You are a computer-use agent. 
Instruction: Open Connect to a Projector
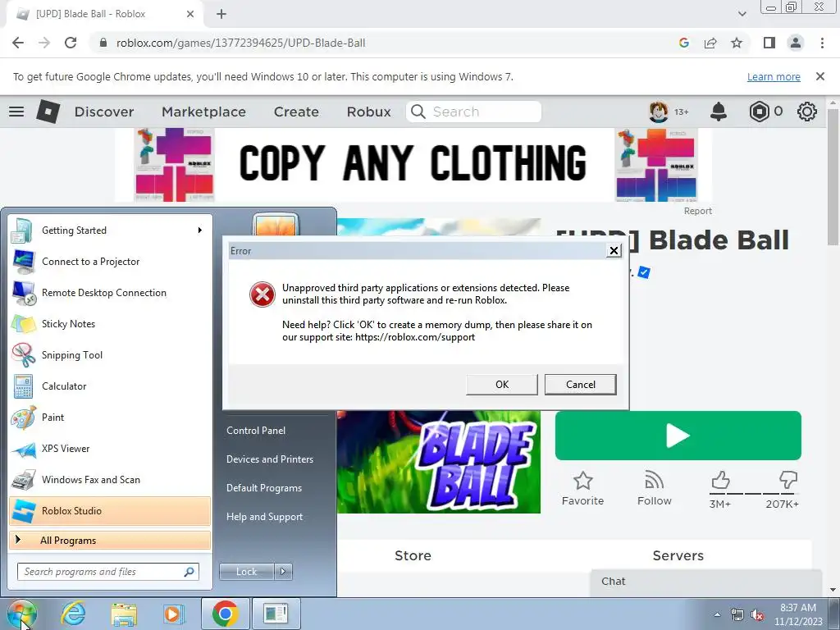click(x=110, y=262)
